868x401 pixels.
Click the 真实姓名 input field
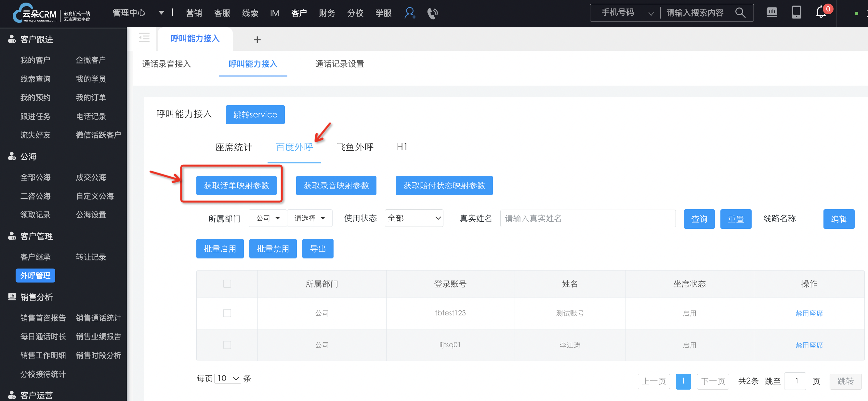(587, 218)
